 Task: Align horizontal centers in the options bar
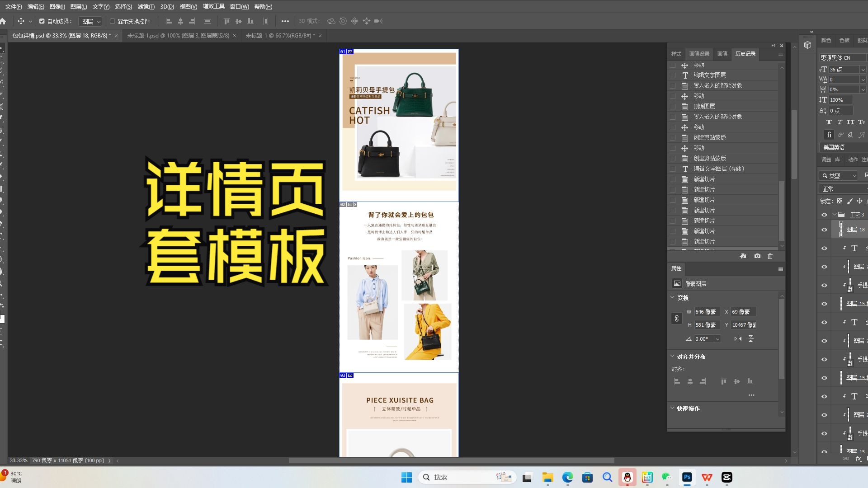coord(180,21)
